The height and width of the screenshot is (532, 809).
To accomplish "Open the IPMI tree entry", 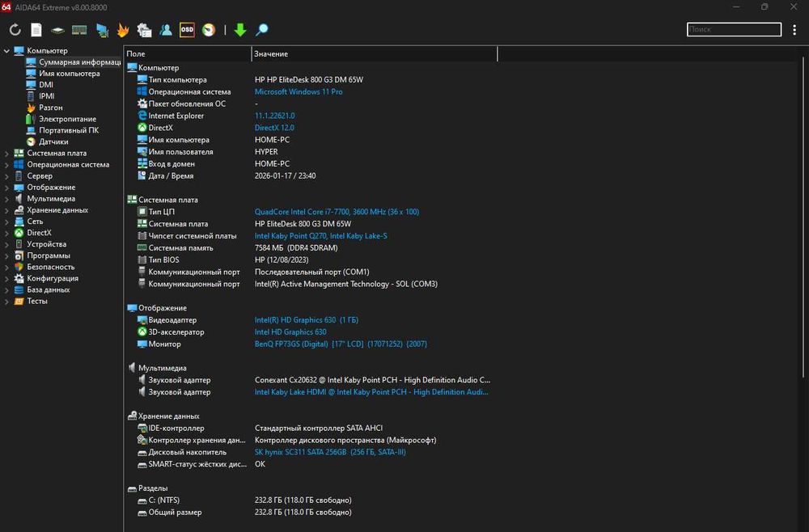I will (40, 96).
